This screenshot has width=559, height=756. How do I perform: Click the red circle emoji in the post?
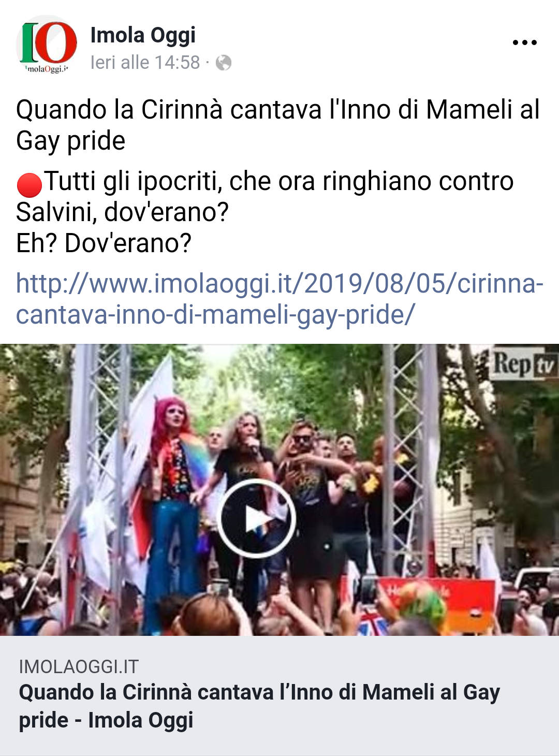coord(30,185)
